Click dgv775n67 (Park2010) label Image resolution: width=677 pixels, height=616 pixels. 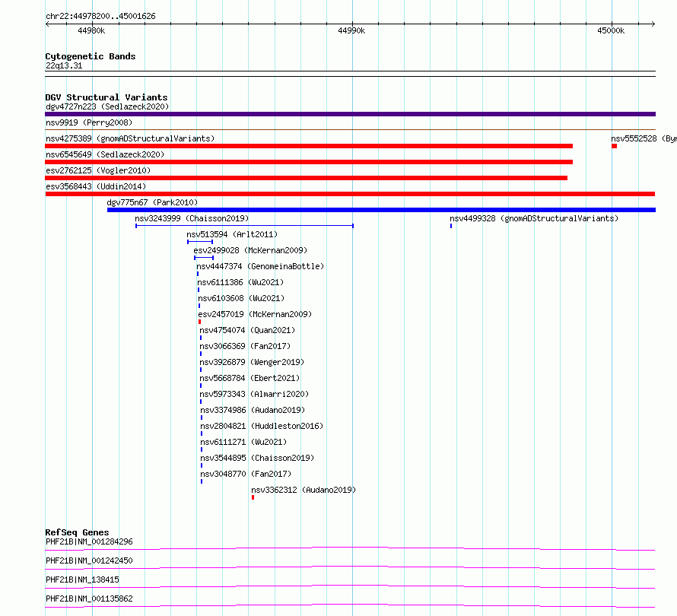point(152,202)
